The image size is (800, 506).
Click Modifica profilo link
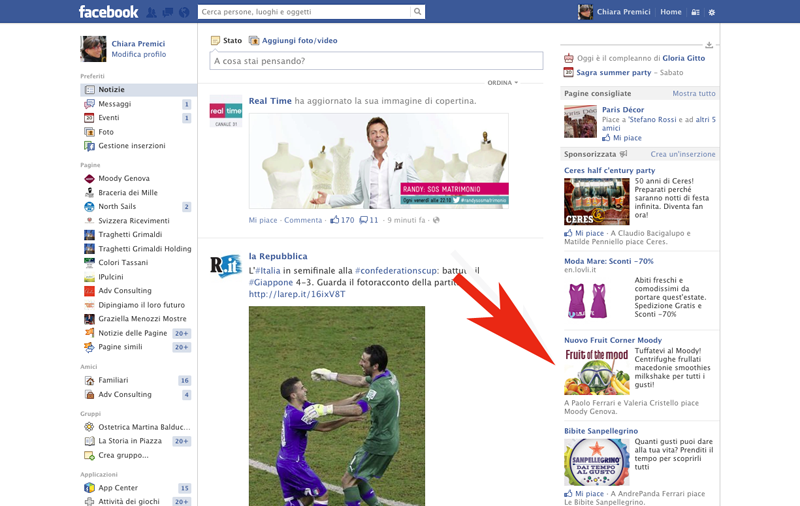[x=139, y=54]
